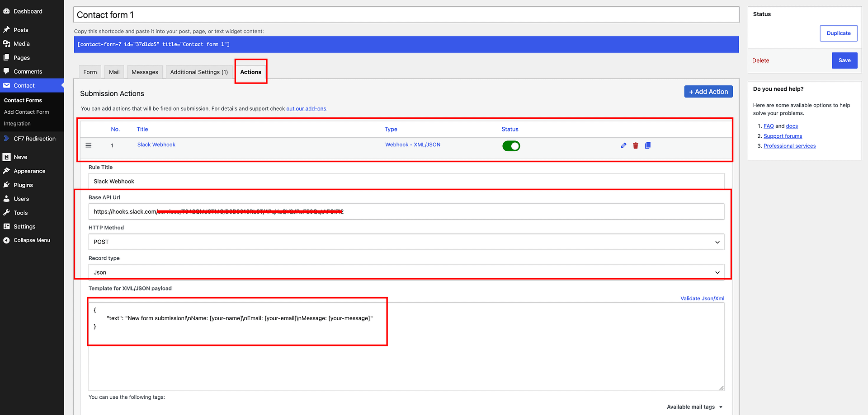Sort by Title column header
Screen dimensions: 868x415
(142, 129)
